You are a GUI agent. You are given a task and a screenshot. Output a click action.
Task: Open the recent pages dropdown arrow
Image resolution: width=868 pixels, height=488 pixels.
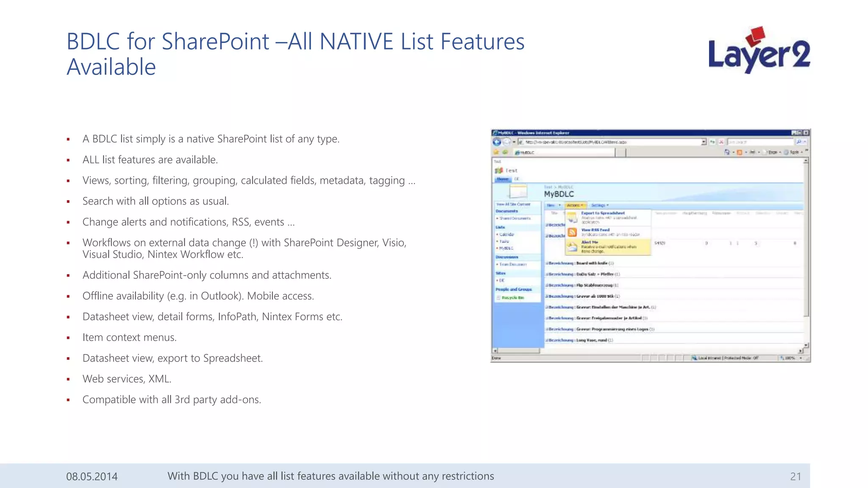click(514, 142)
